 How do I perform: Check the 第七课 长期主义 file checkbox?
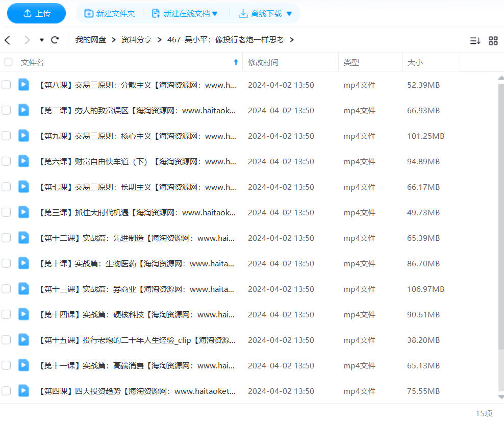(6, 187)
